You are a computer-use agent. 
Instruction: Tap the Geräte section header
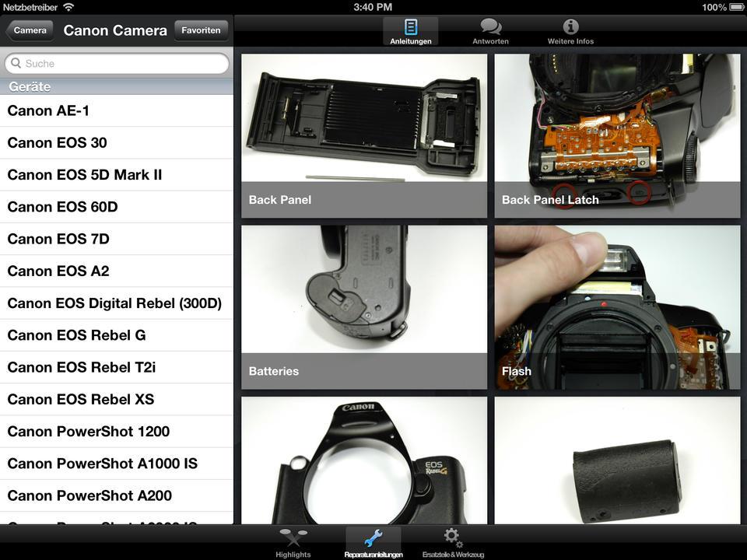[117, 86]
